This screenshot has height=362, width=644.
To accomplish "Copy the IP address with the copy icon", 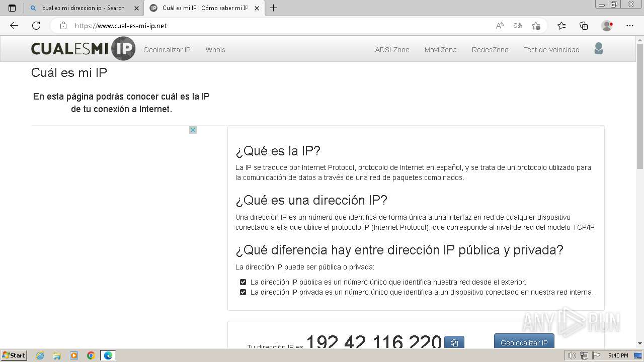I will click(454, 342).
